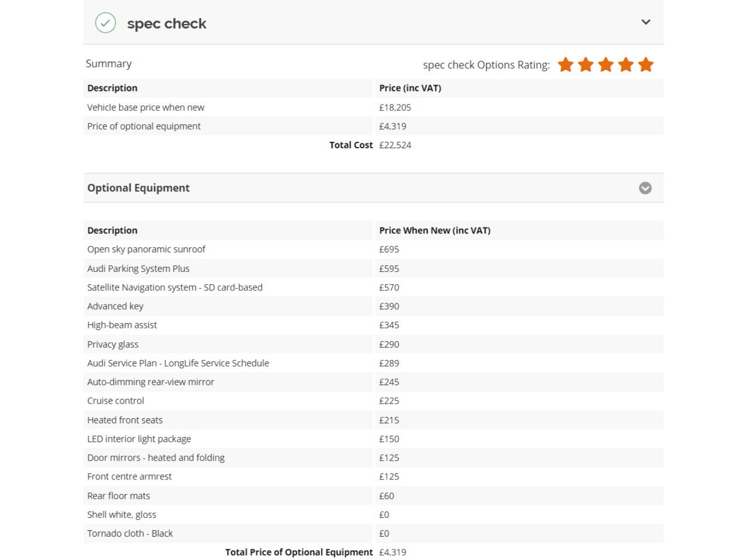
Task: Click the Heated front seats row
Action: pyautogui.click(x=125, y=420)
